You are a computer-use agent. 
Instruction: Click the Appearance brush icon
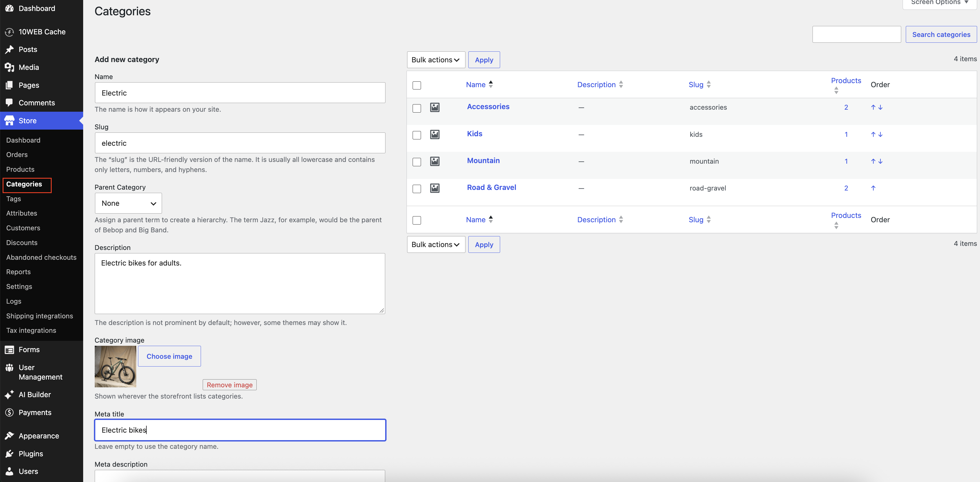[10, 436]
